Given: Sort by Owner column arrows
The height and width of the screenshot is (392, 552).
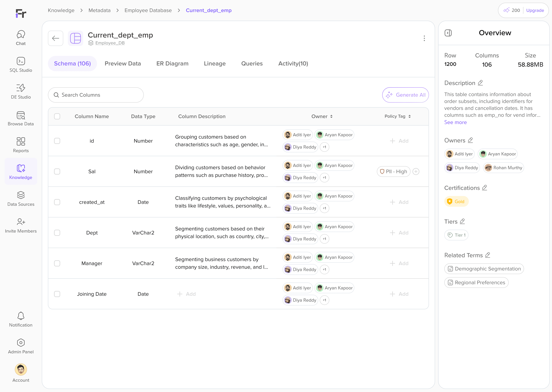Looking at the screenshot, I should coord(331,116).
